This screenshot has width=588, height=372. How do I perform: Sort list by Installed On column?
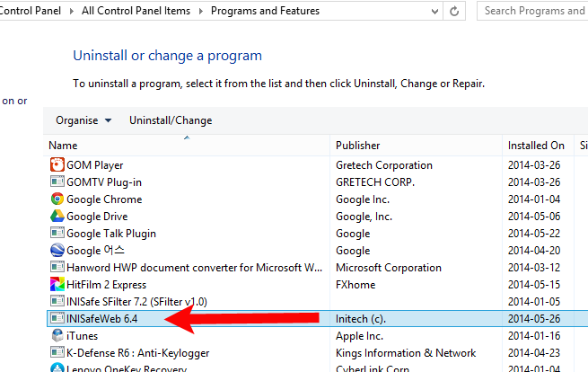tap(538, 146)
